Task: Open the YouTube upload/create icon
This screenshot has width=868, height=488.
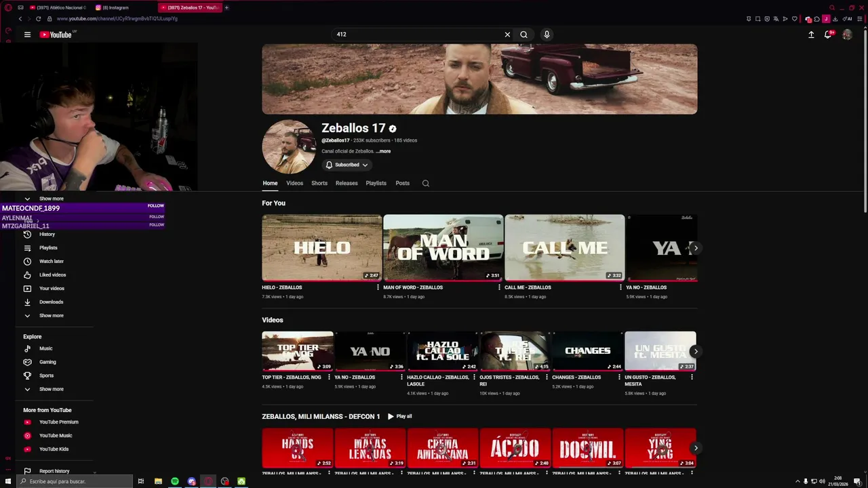Action: (x=811, y=35)
